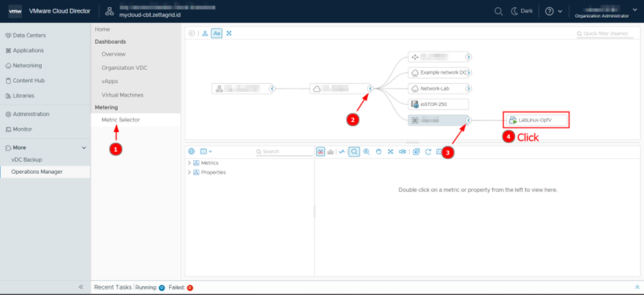Screen dimensions: 644x295
Task: Select the LabLinux-OpfV virtual machine node
Action: (536, 120)
